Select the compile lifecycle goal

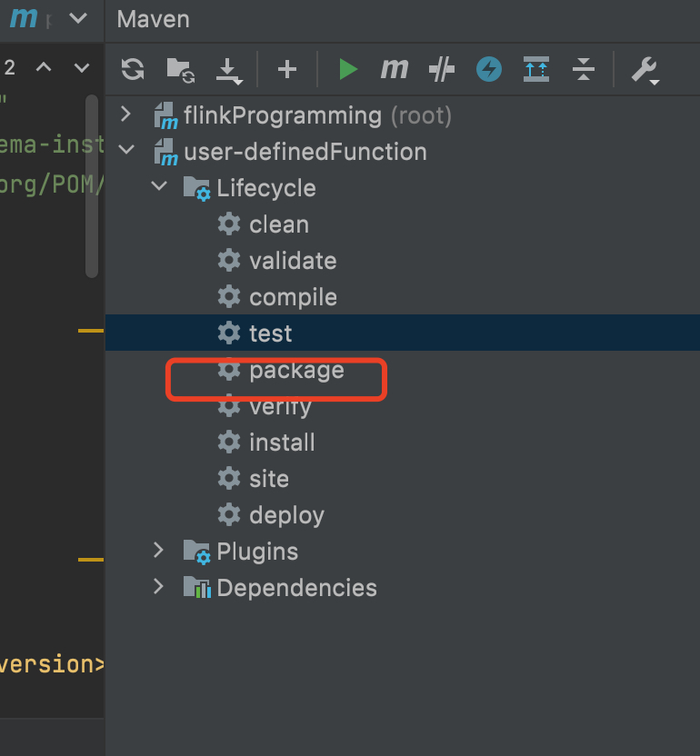403,296
